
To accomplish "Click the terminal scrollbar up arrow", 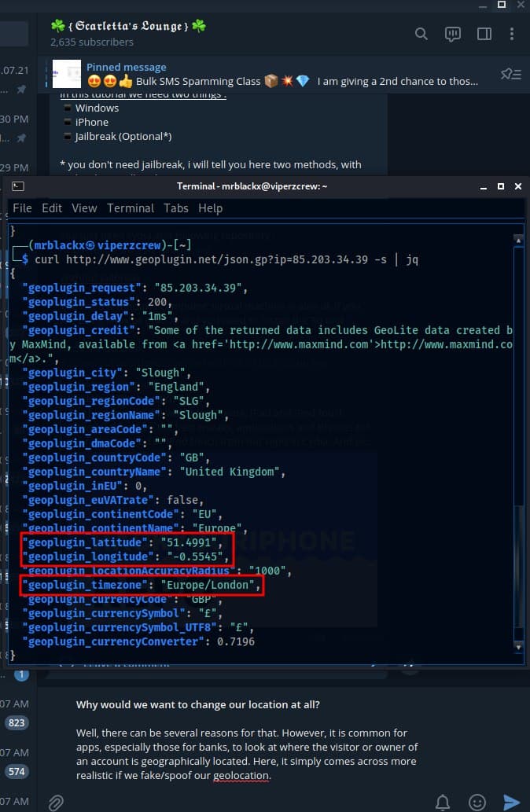I will point(517,239).
